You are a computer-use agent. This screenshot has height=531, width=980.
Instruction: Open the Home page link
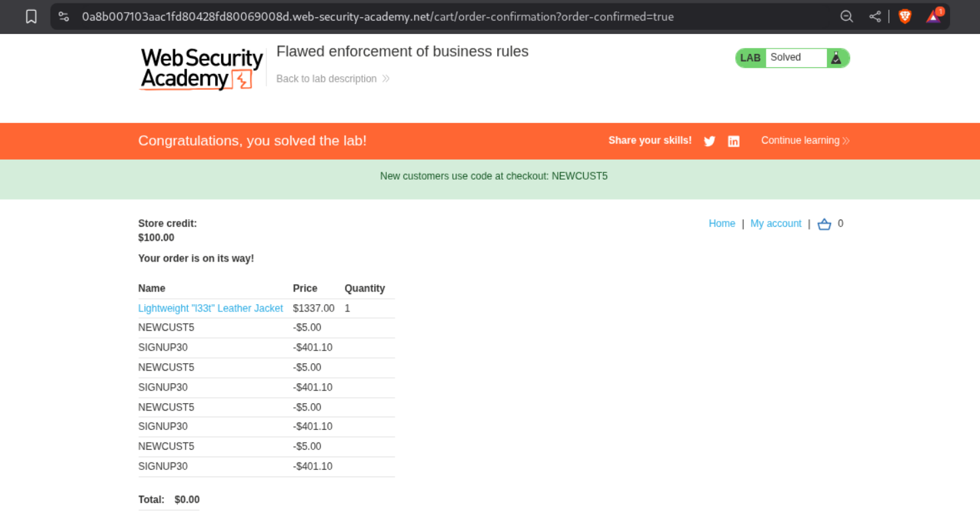(722, 224)
